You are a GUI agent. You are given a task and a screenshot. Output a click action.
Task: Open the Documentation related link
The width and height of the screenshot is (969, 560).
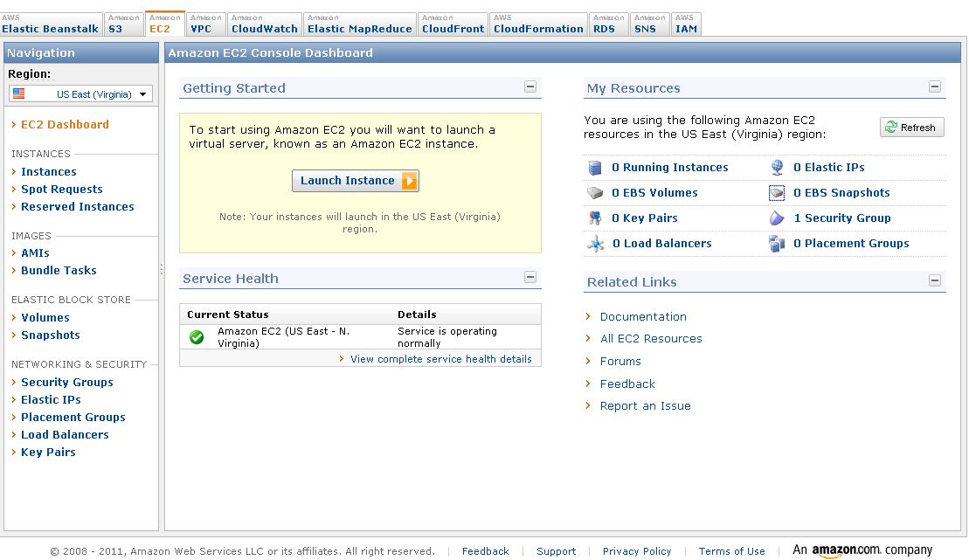tap(643, 316)
